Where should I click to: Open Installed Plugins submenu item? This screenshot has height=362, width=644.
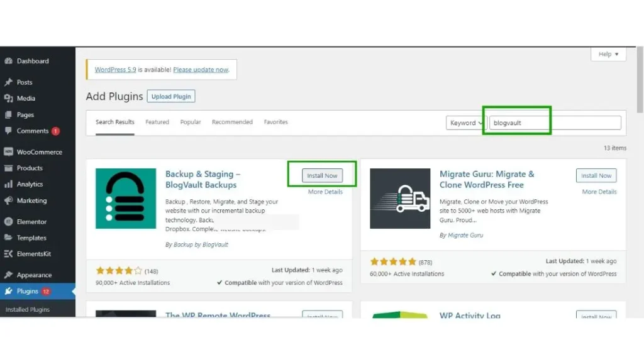click(x=28, y=309)
